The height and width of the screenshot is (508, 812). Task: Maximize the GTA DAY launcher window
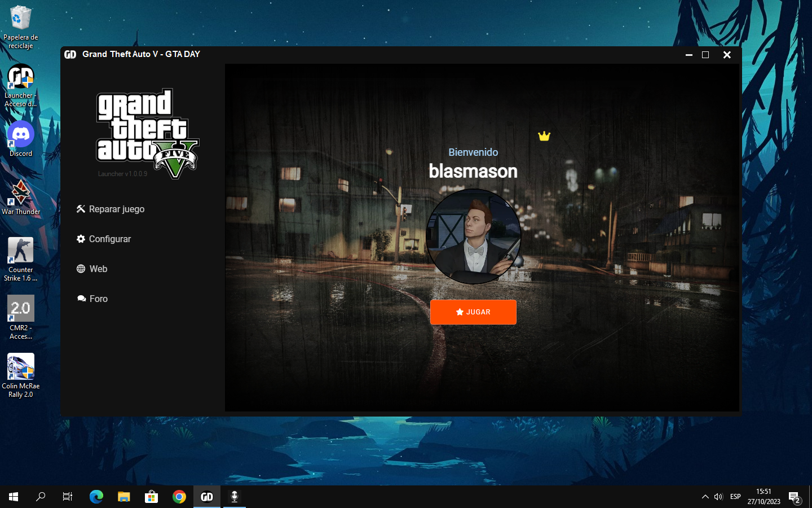tap(705, 55)
